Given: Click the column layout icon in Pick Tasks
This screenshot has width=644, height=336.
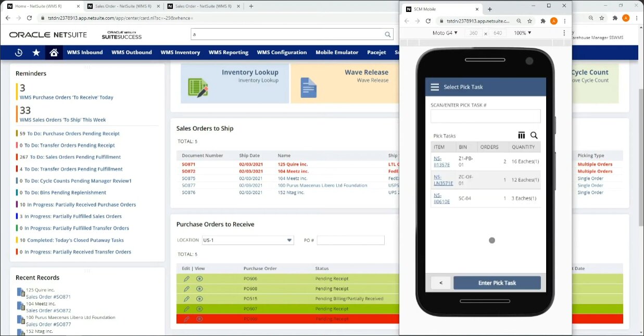Looking at the screenshot, I should (522, 135).
